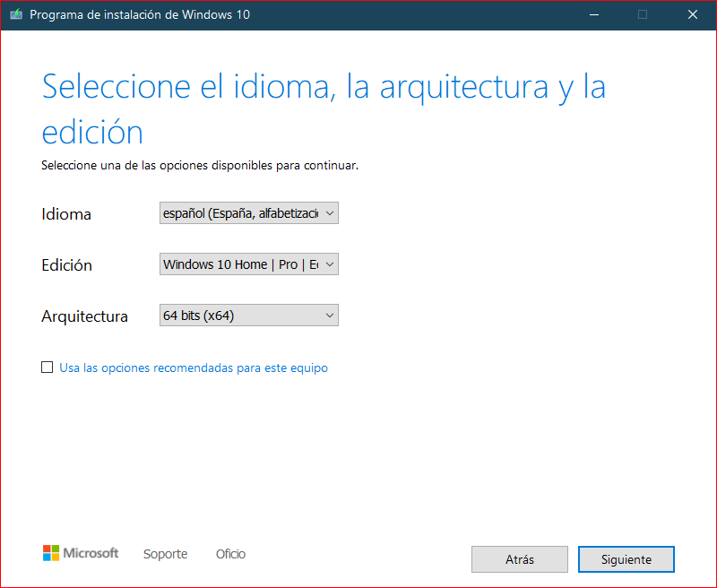This screenshot has height=588, width=717.
Task: Close the Windows 10 installer window
Action: 692,14
